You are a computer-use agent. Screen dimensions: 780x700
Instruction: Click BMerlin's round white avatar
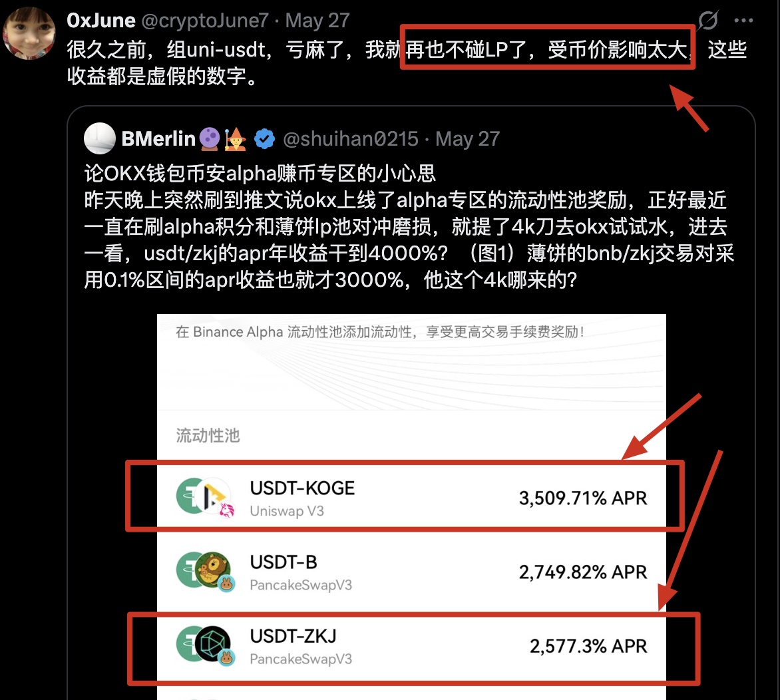(x=99, y=138)
